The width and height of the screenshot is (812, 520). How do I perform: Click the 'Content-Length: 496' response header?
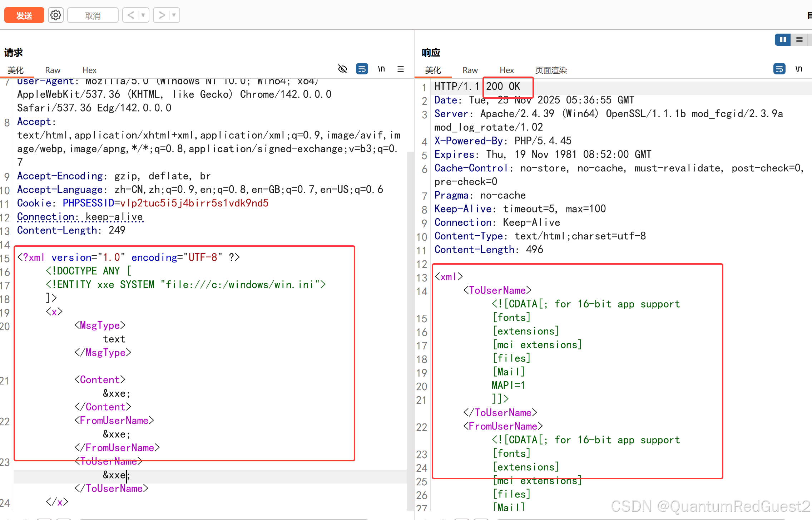point(489,250)
